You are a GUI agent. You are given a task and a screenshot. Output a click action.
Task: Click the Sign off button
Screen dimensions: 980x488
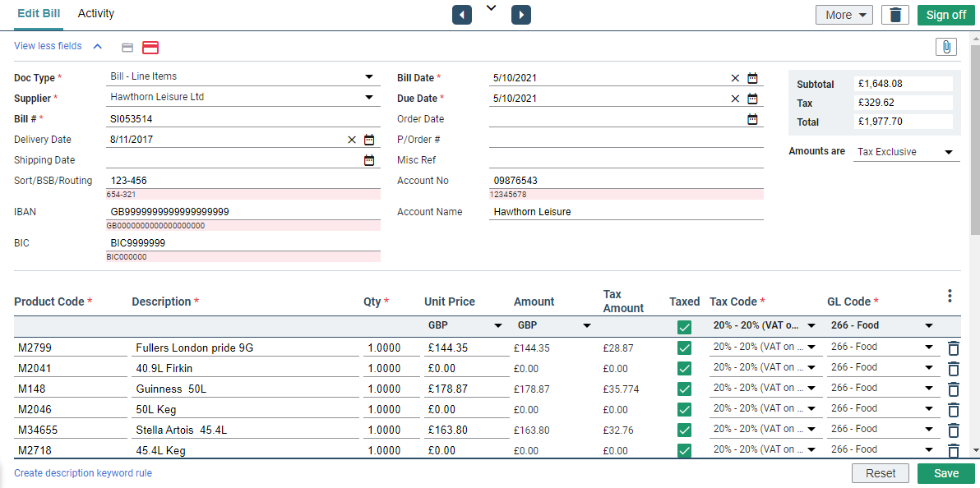(946, 15)
